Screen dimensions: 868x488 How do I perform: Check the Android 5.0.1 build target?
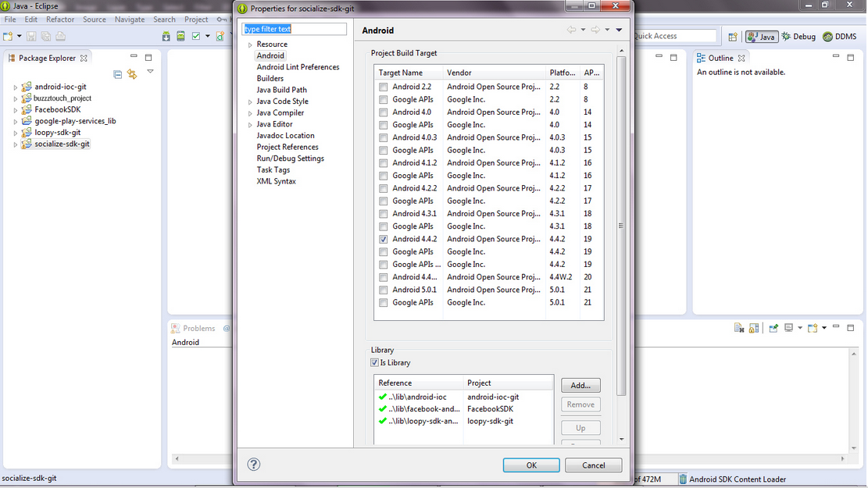(383, 290)
